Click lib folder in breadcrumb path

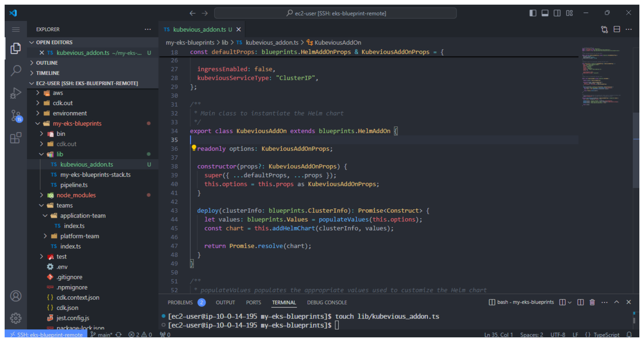click(225, 43)
